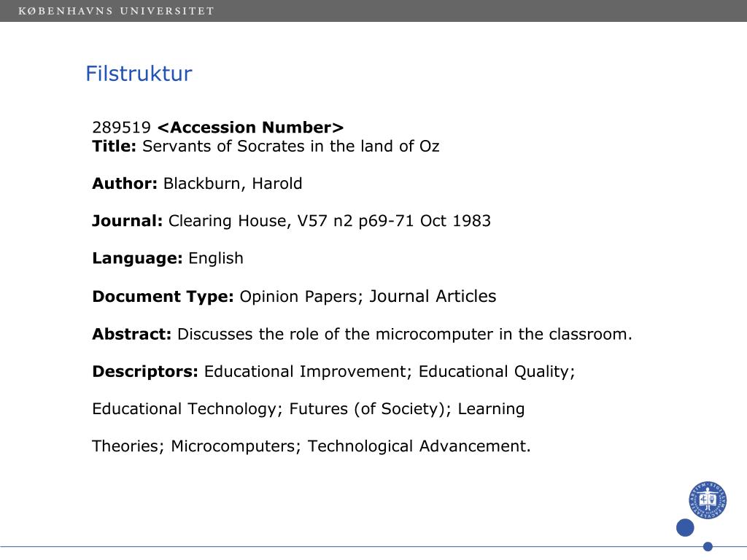This screenshot has height=560, width=747.
Task: Click the Journal field label
Action: (127, 221)
